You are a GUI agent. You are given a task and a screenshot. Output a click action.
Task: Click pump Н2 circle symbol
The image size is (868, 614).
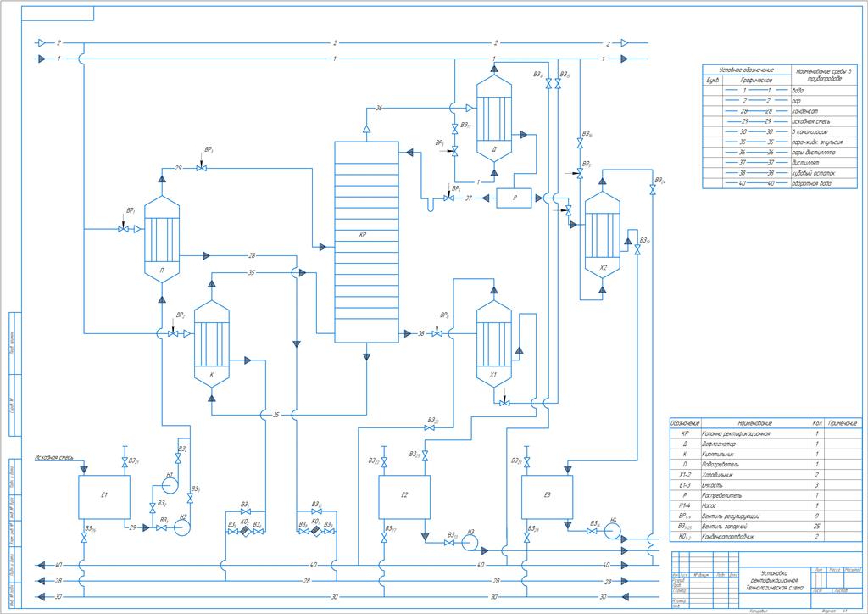pos(182,527)
